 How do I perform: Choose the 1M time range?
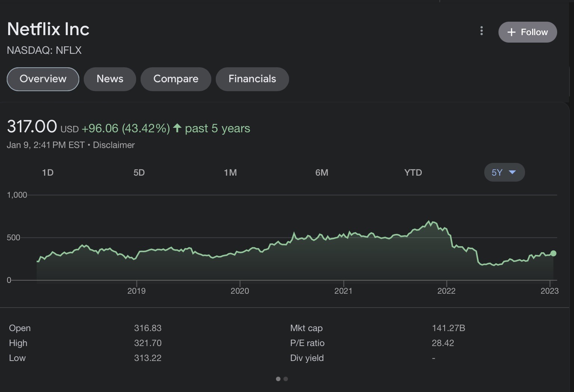click(x=230, y=173)
